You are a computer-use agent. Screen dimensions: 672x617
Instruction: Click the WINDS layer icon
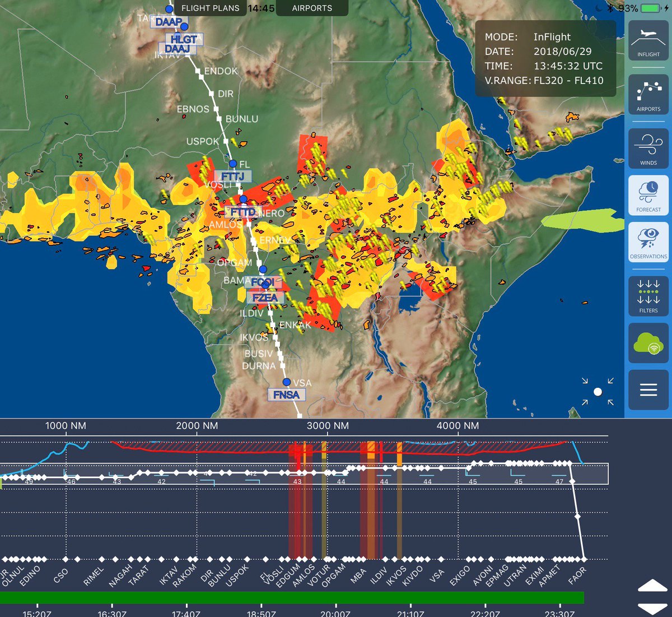pos(648,147)
